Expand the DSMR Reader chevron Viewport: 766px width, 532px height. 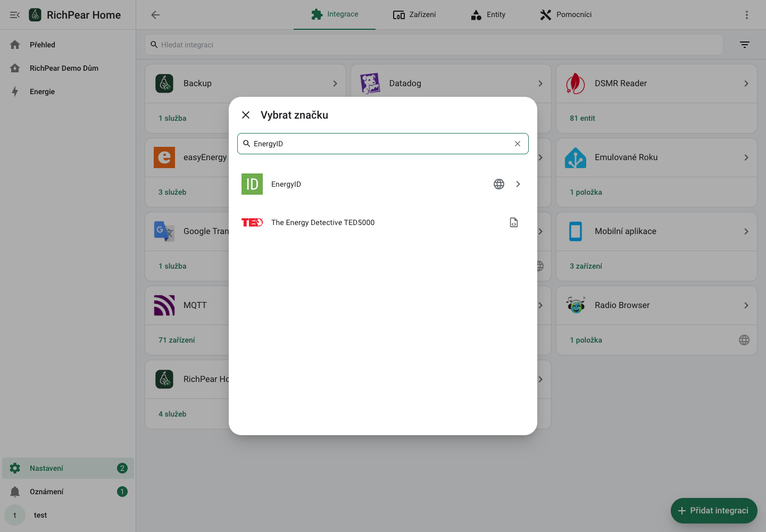(746, 84)
